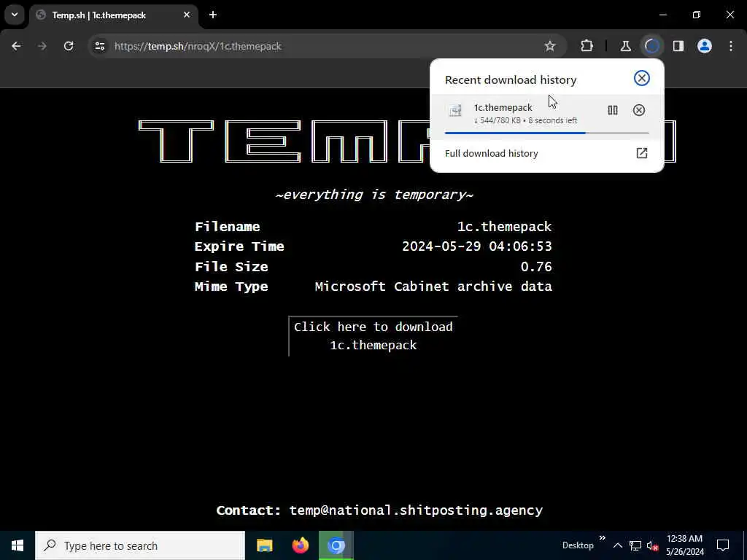Open the notification center icon
This screenshot has width=747, height=560.
723,545
